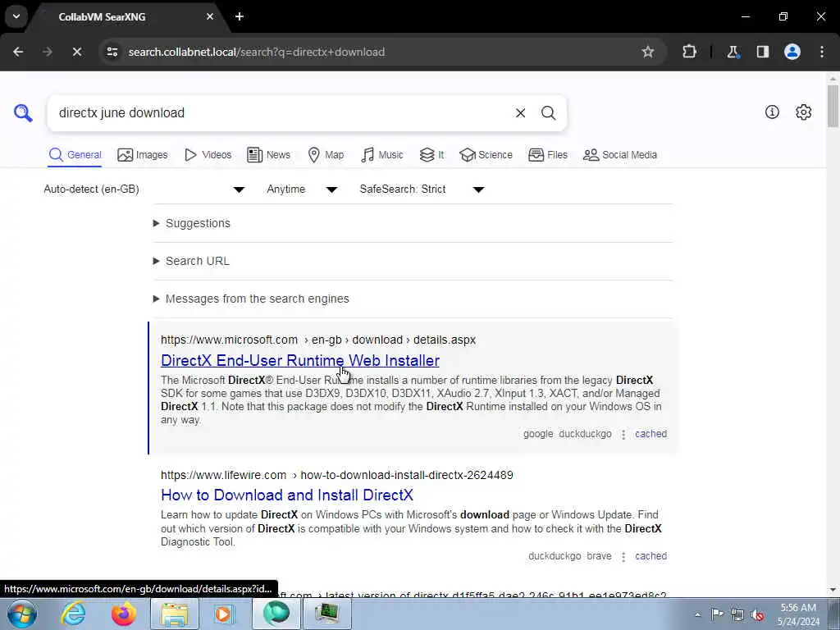
Task: Submit search with magnifier button
Action: (x=548, y=113)
